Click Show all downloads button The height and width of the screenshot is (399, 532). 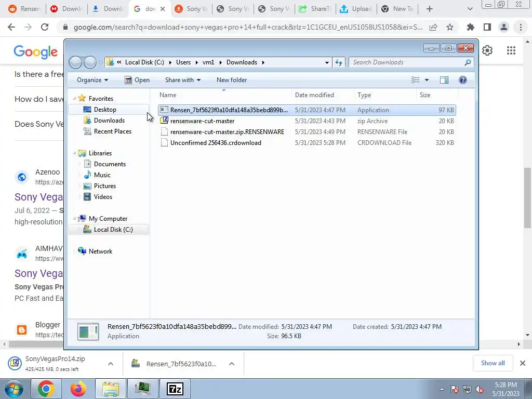coord(493,363)
